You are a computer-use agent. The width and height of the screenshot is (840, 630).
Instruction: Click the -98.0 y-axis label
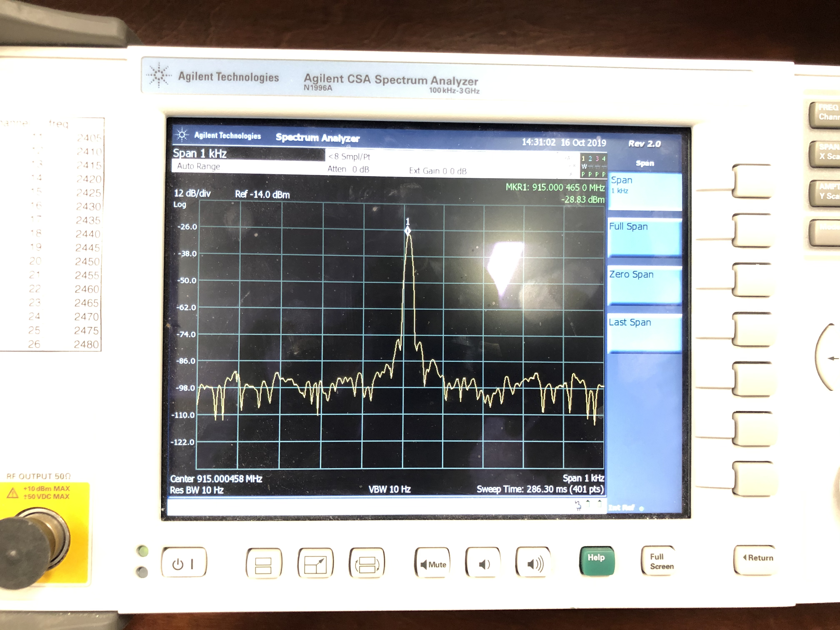tap(186, 388)
